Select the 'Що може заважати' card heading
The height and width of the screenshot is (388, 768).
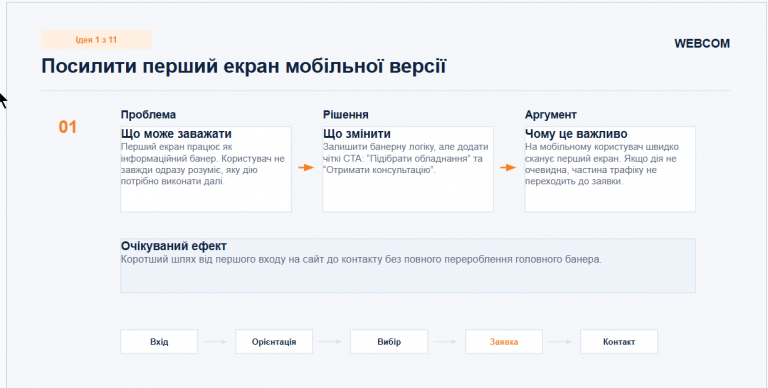176,134
